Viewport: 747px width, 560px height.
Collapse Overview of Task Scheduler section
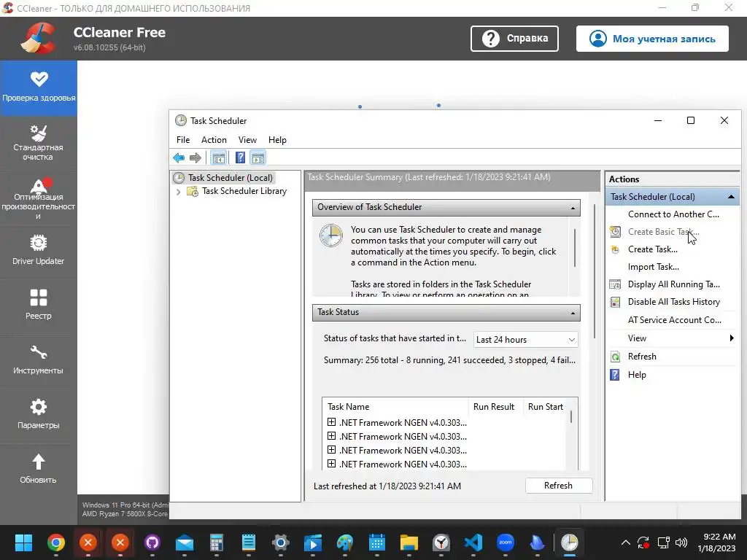point(573,208)
